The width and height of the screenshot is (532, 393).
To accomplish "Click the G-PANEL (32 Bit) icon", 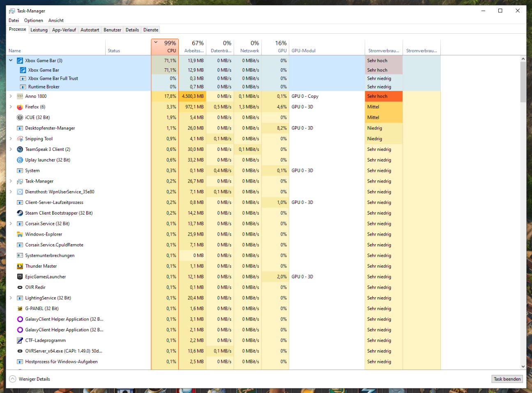I will point(20,309).
